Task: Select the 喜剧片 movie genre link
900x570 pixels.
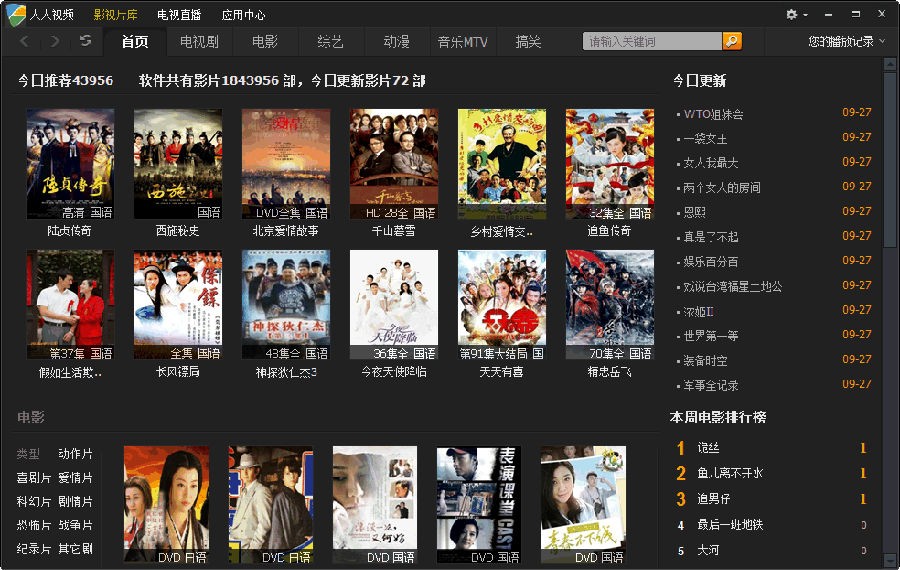Action: 34,478
